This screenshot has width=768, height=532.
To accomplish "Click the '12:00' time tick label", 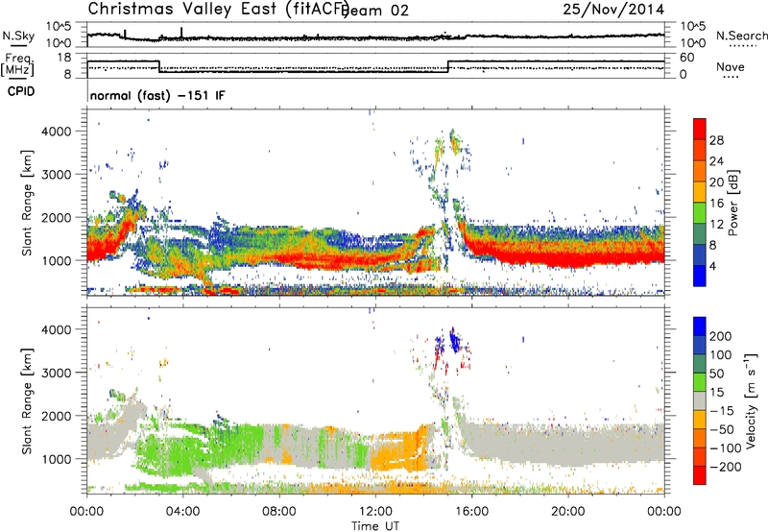I will point(375,512).
